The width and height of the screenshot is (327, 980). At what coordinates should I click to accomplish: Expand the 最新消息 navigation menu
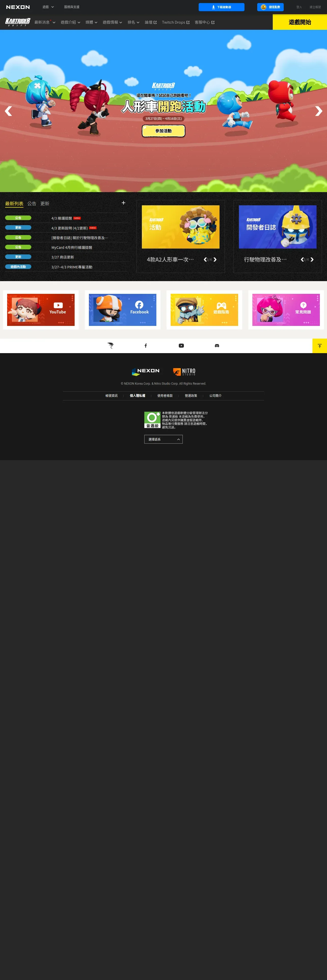[45, 22]
